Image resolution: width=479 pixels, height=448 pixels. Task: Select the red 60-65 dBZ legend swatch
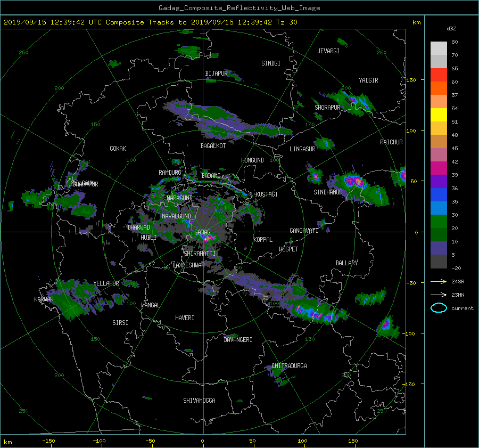pyautogui.click(x=439, y=75)
